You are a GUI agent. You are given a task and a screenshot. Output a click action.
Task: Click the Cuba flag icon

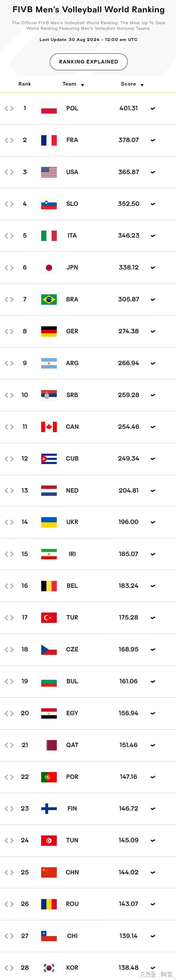pos(49,459)
